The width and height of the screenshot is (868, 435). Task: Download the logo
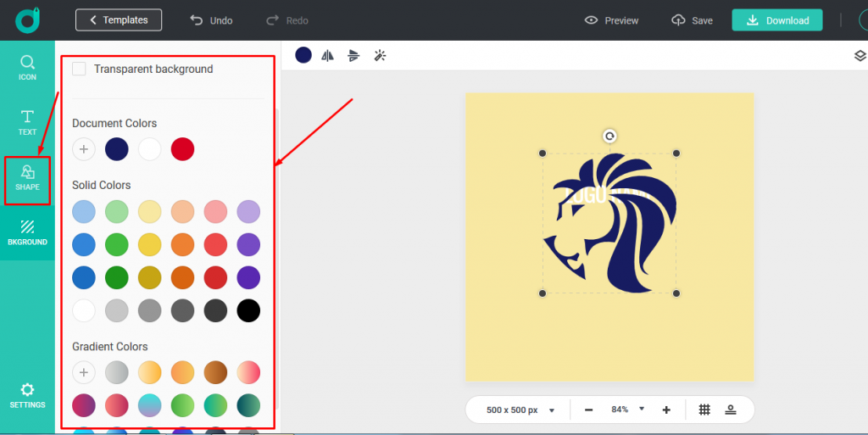click(x=776, y=20)
